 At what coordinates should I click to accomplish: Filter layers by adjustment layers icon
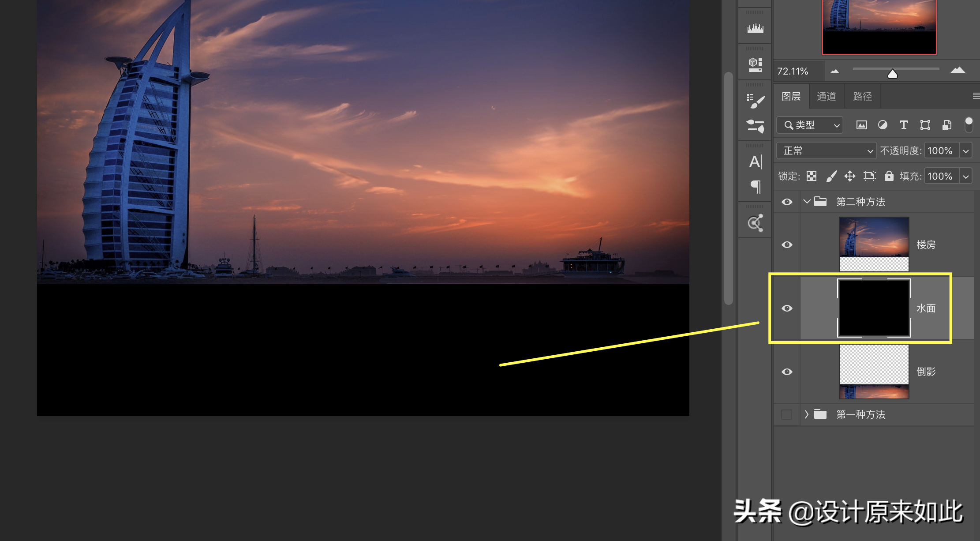pos(883,125)
